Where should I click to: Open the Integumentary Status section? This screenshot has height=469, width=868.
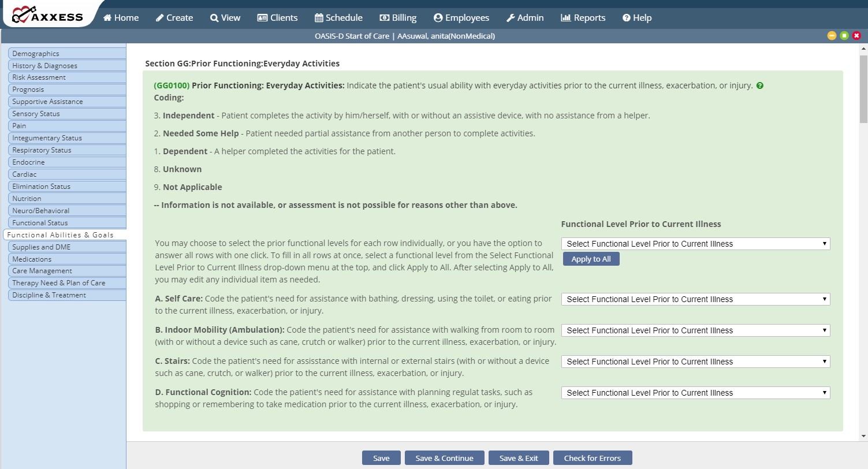click(67, 138)
